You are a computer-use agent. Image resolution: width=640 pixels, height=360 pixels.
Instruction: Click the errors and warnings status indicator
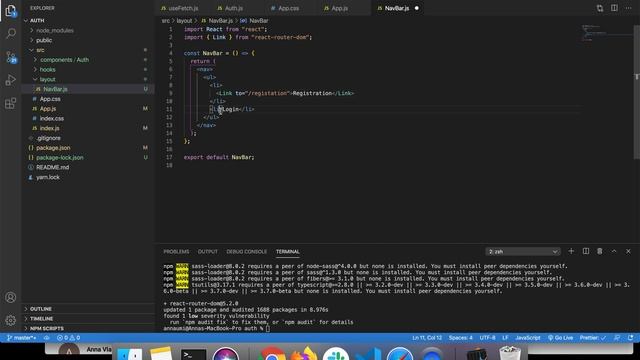click(x=68, y=338)
